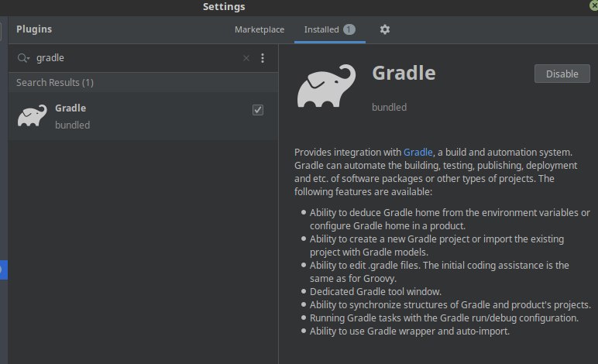The height and width of the screenshot is (364, 598).
Task: Click the bundled label under Gradle title
Action: click(390, 107)
